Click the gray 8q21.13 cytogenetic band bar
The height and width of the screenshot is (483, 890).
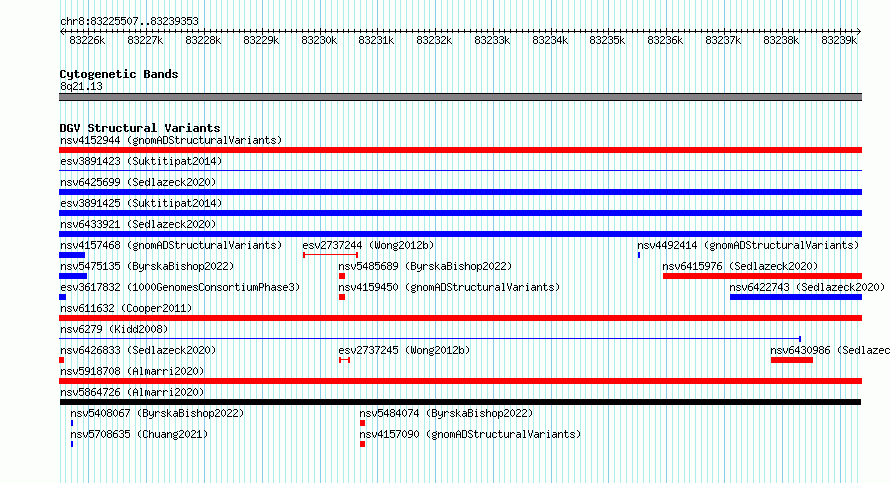460,97
